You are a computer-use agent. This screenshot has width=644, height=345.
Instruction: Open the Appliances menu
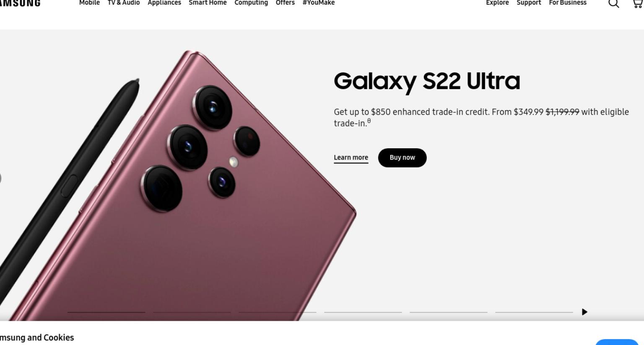pos(164,3)
